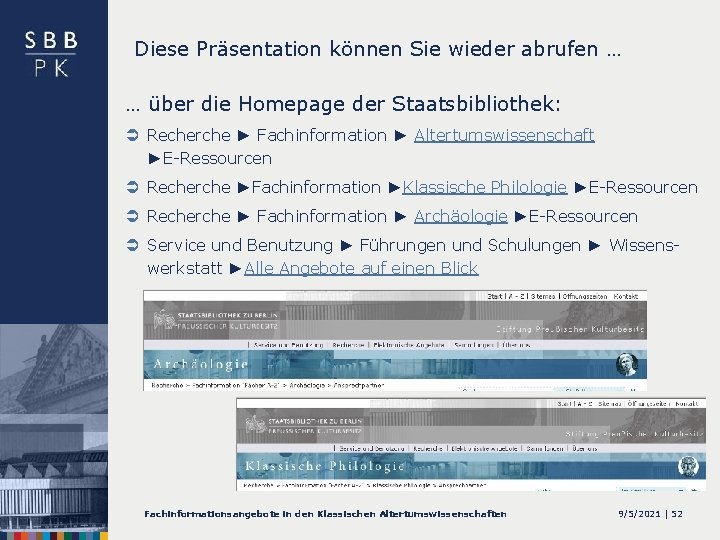Click Start in Klassische Philologie screenshot header
This screenshot has width=720, height=540.
point(564,404)
